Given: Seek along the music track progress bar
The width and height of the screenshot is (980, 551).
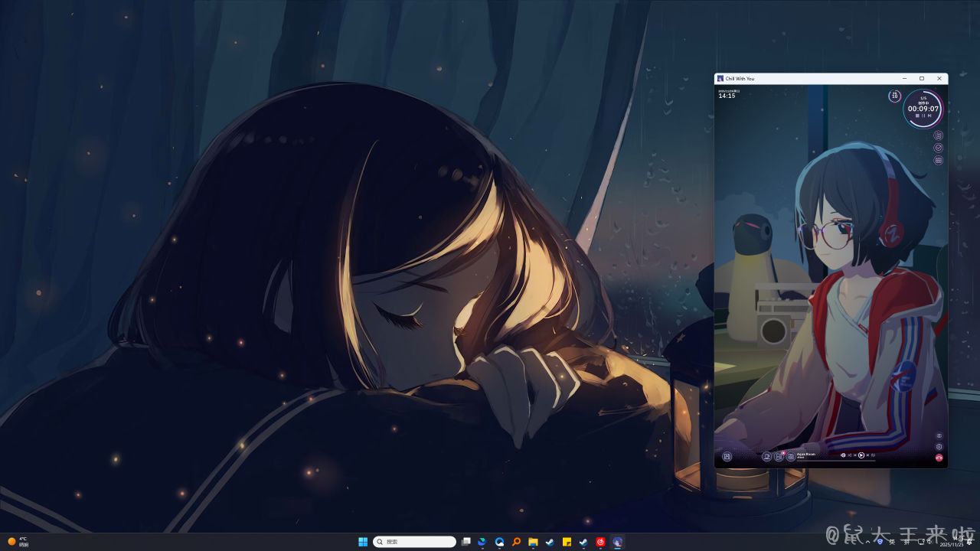Looking at the screenshot, I should point(836,461).
